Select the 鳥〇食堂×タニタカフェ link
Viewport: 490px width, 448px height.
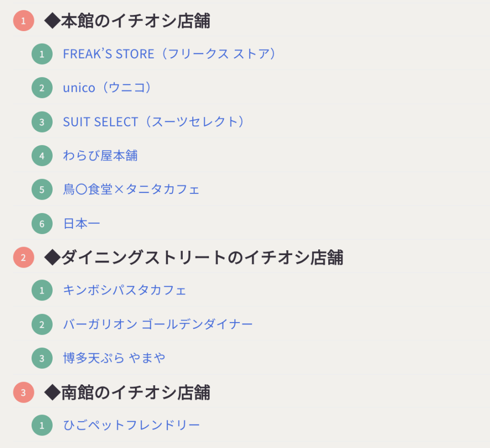[x=131, y=190]
